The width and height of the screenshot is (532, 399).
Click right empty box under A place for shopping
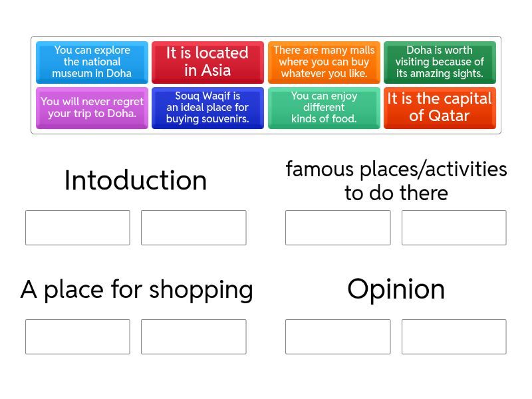pos(194,336)
